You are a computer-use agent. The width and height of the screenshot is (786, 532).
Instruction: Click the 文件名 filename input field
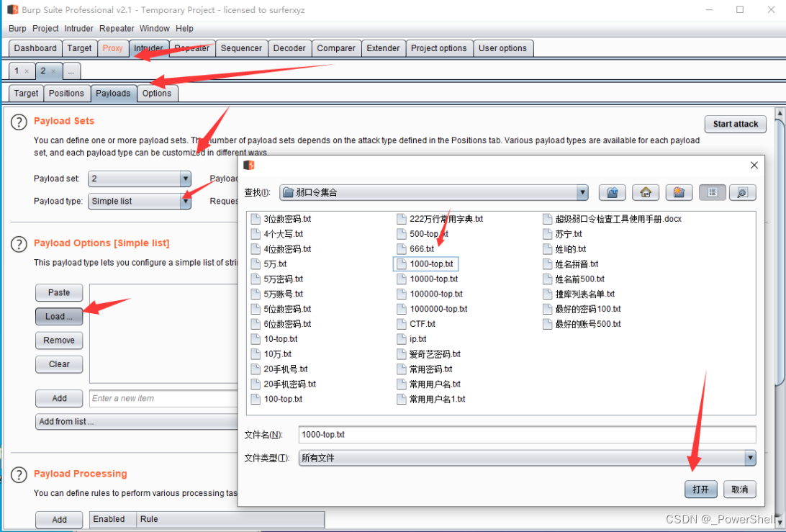(527, 435)
